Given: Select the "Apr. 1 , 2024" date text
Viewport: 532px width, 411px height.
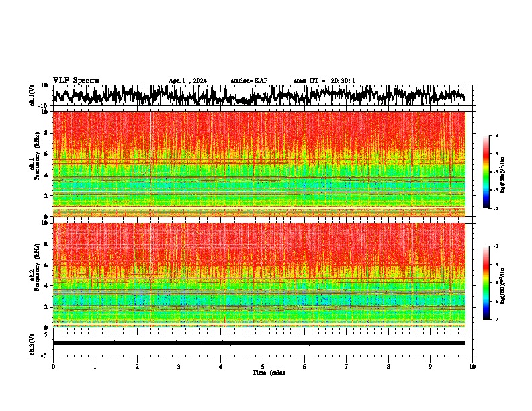Looking at the screenshot, I should coord(187,81).
